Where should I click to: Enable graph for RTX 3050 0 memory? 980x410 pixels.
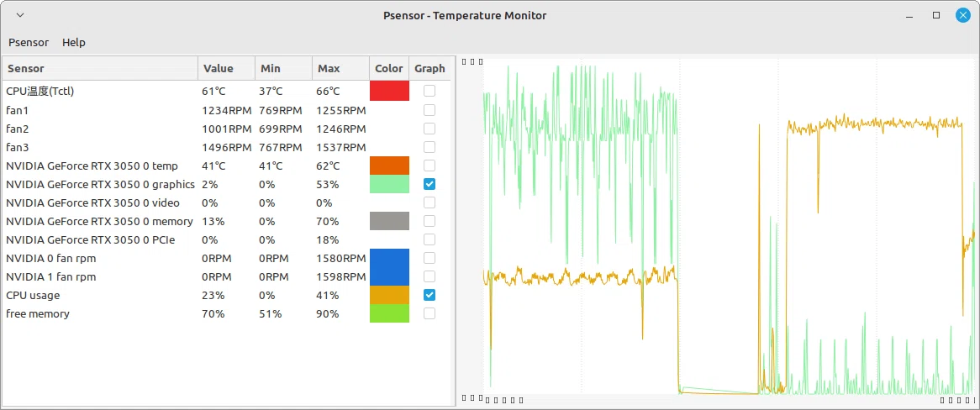click(x=429, y=221)
